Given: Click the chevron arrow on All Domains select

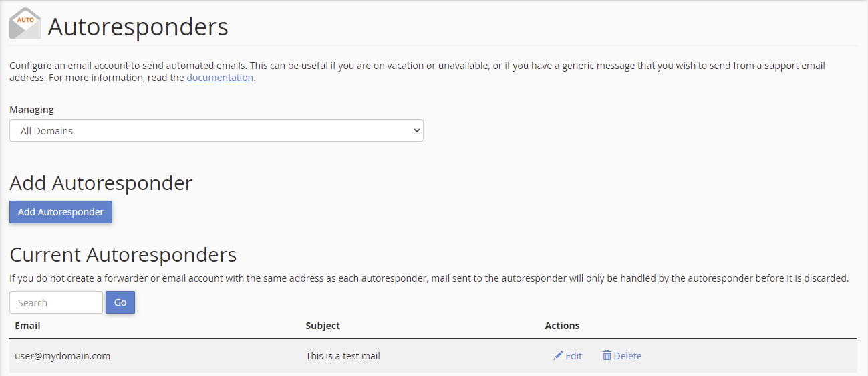Looking at the screenshot, I should tap(417, 131).
